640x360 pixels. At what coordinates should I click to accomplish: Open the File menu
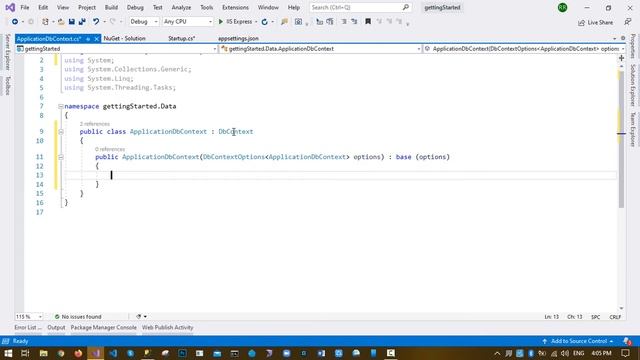coord(25,7)
